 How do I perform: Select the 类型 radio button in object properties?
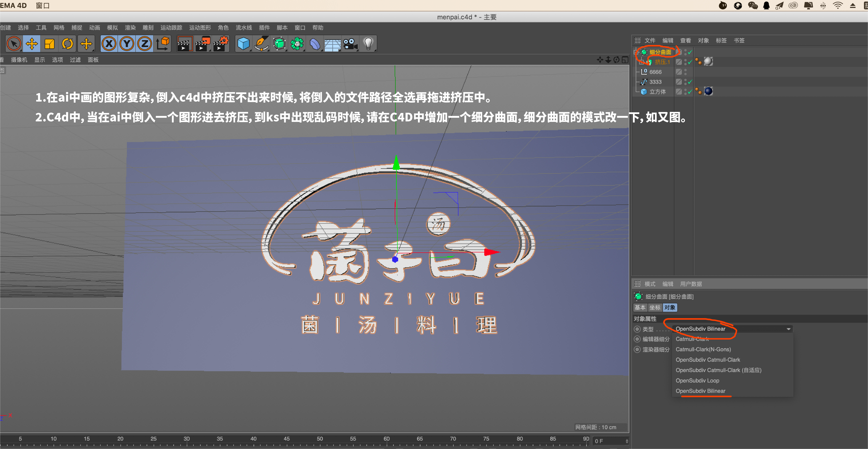(x=637, y=329)
